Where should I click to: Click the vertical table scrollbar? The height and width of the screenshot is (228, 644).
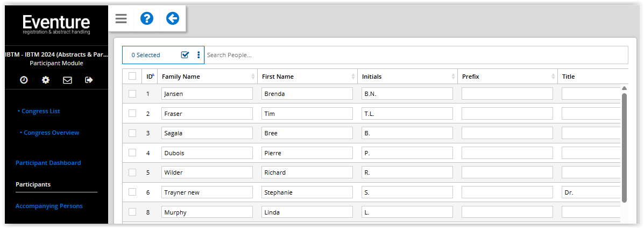tap(624, 147)
